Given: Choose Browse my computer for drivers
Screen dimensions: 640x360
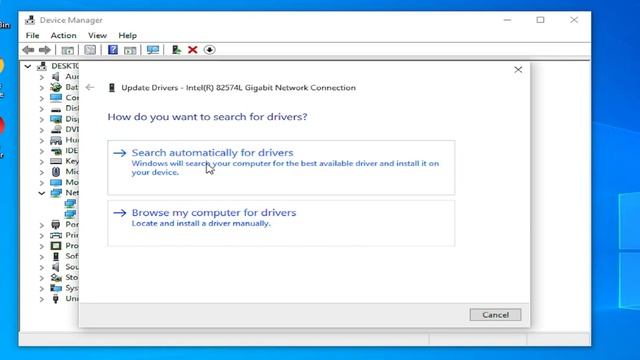Looking at the screenshot, I should [x=281, y=223].
